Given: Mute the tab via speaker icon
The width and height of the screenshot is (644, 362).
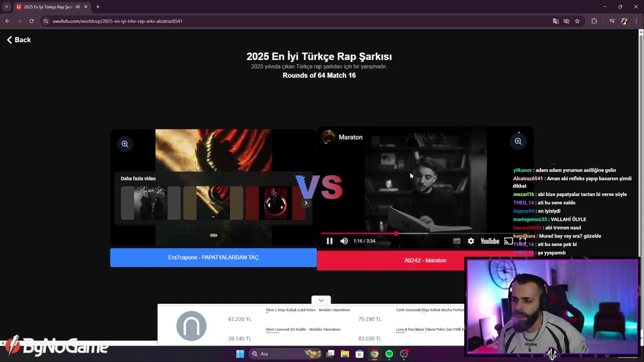Looking at the screenshot, I should 77,7.
